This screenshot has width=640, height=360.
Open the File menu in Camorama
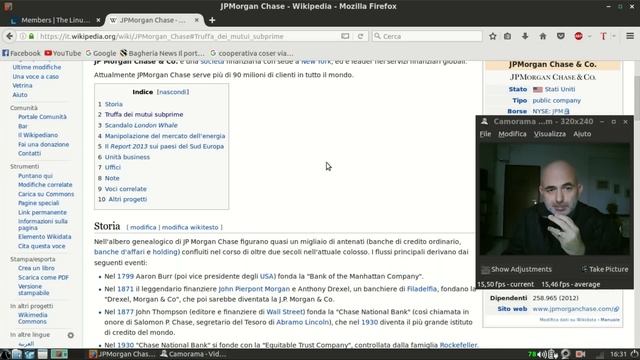[485, 134]
